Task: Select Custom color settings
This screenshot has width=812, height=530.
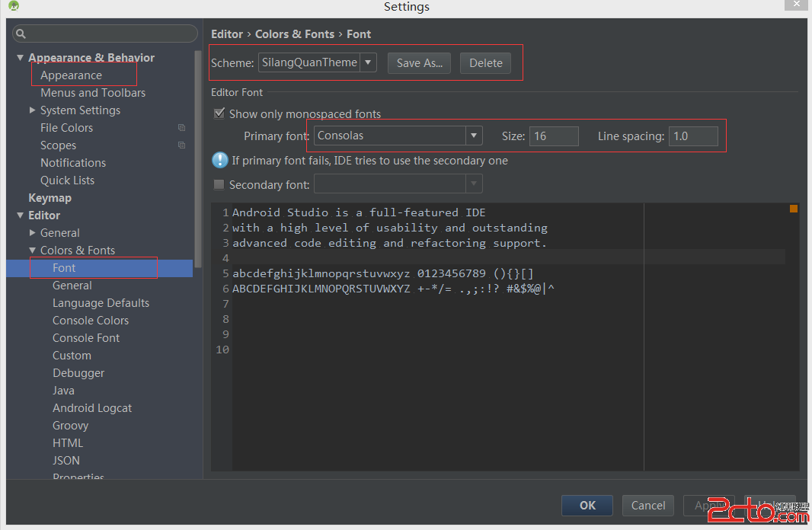Action: [x=72, y=356]
